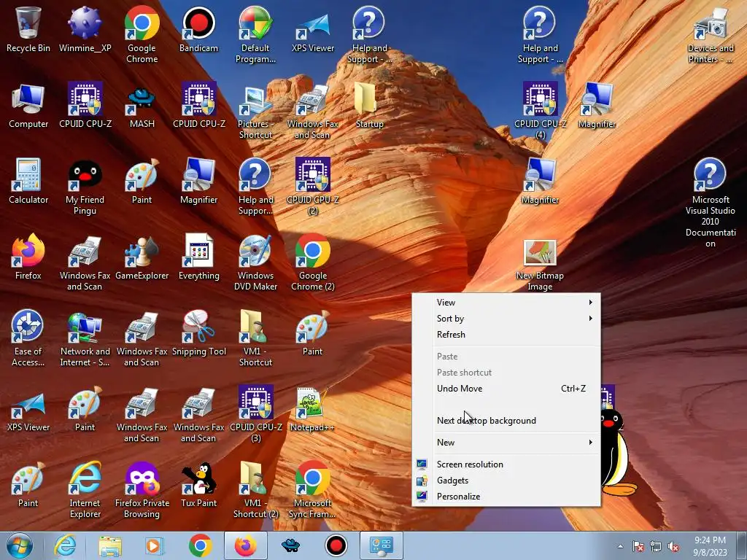Open Gadgets from the context menu
The width and height of the screenshot is (747, 560).
[x=506, y=481]
